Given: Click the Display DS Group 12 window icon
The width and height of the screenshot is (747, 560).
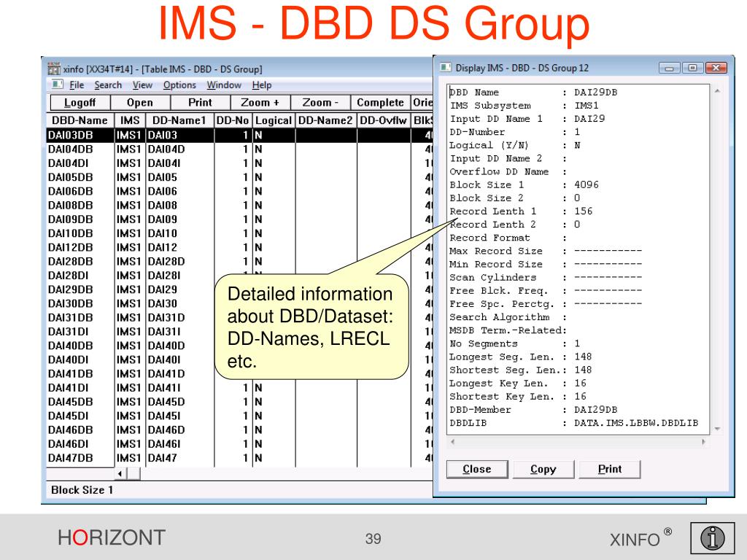Looking at the screenshot, I should tap(446, 68).
